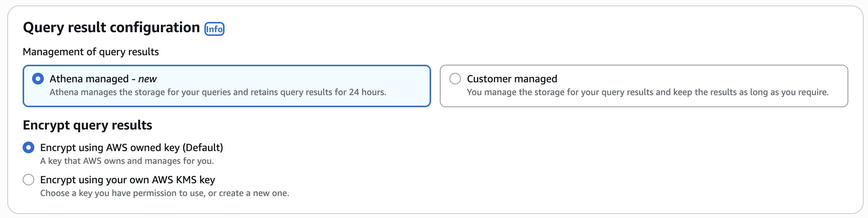Select the Athena managed radio button
Viewport: 868px width, 218px height.
38,79
